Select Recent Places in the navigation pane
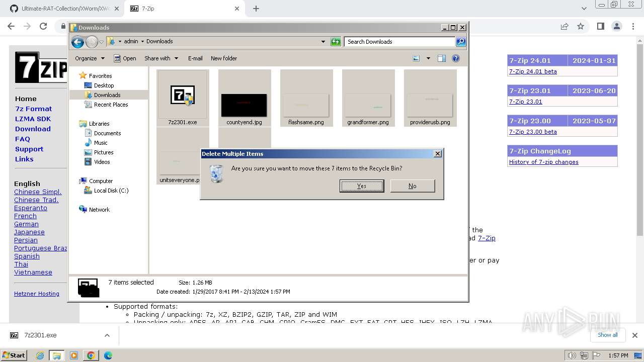644x362 pixels. (x=106, y=105)
